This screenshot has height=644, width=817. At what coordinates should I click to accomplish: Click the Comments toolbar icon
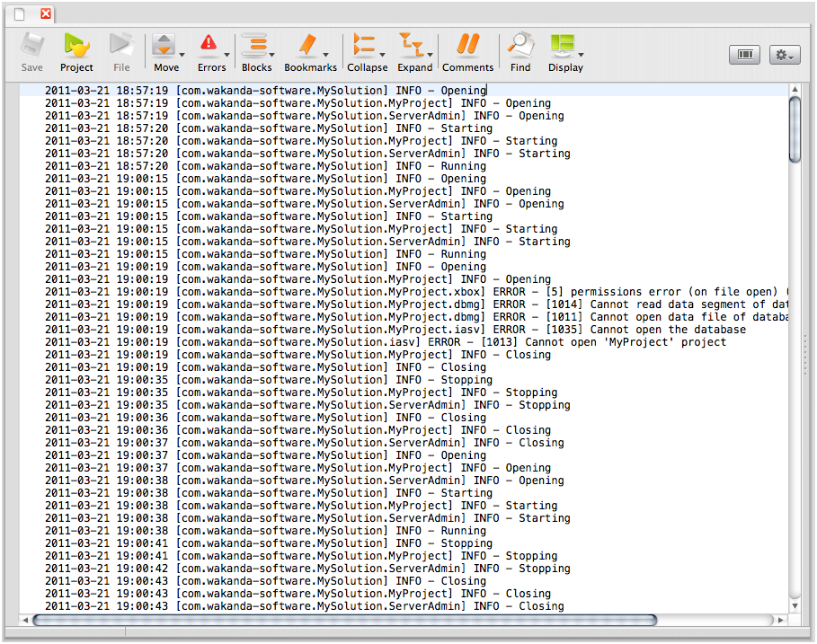[x=467, y=45]
